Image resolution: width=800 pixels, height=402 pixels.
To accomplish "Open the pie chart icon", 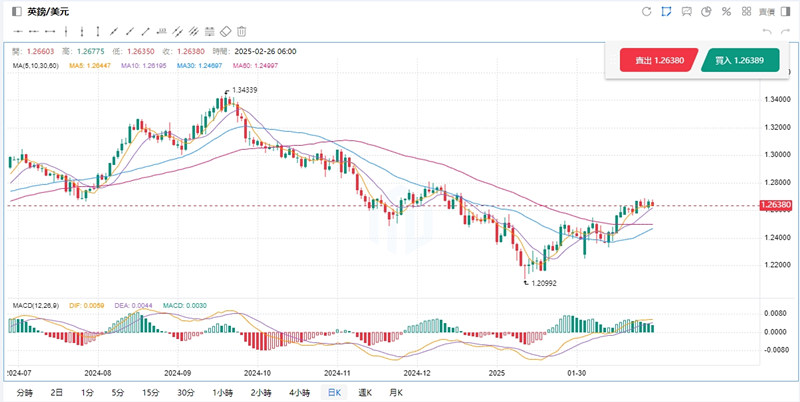I will pos(705,12).
